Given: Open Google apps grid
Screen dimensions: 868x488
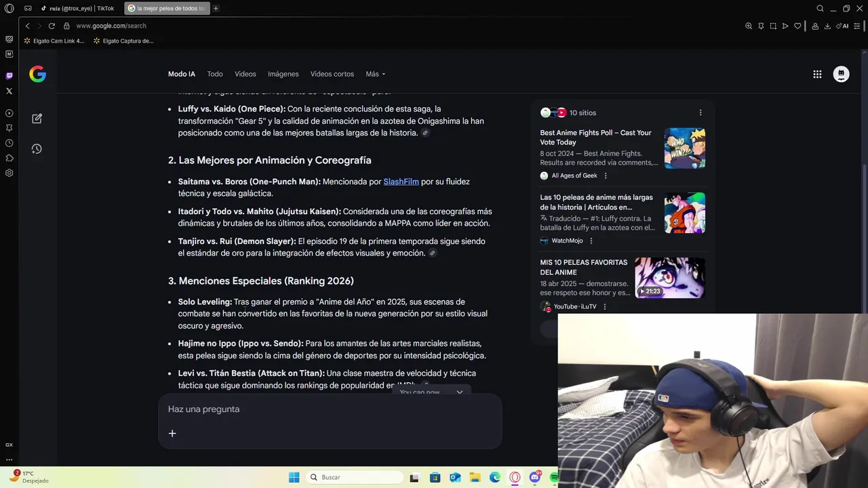Looking at the screenshot, I should tap(817, 75).
